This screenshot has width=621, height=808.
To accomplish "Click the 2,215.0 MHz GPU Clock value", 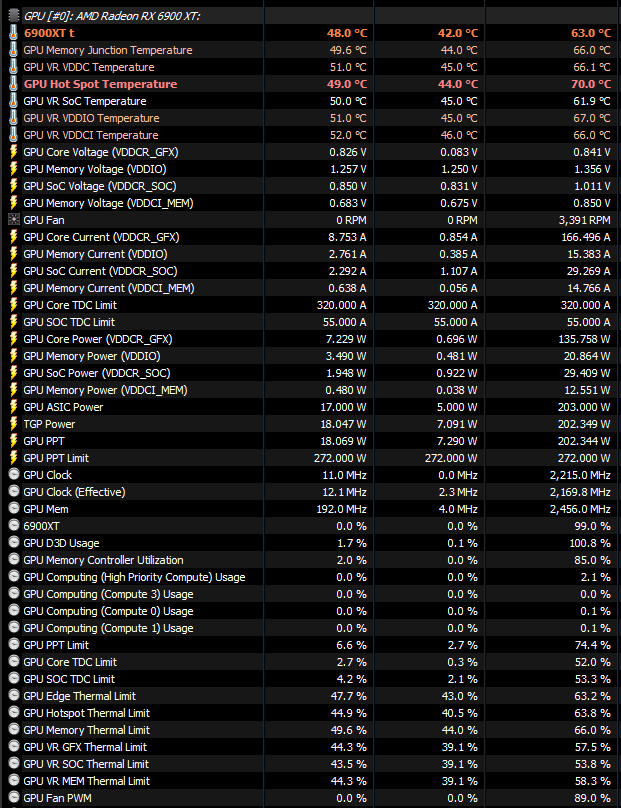I will (x=580, y=475).
